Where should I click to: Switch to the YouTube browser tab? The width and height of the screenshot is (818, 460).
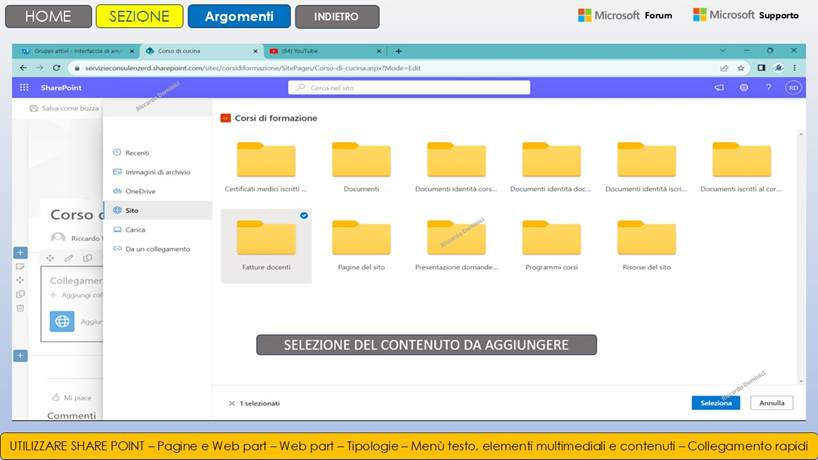click(324, 51)
